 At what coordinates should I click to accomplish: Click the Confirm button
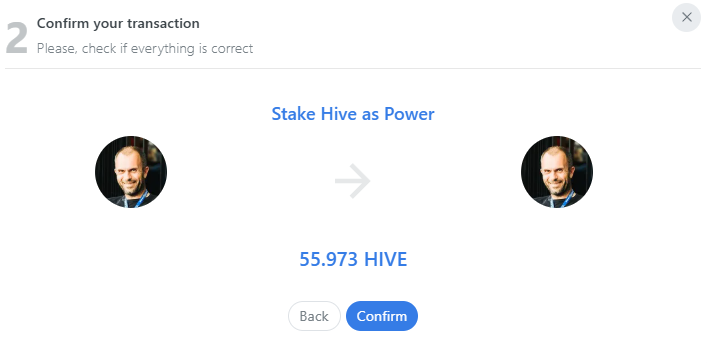(382, 316)
